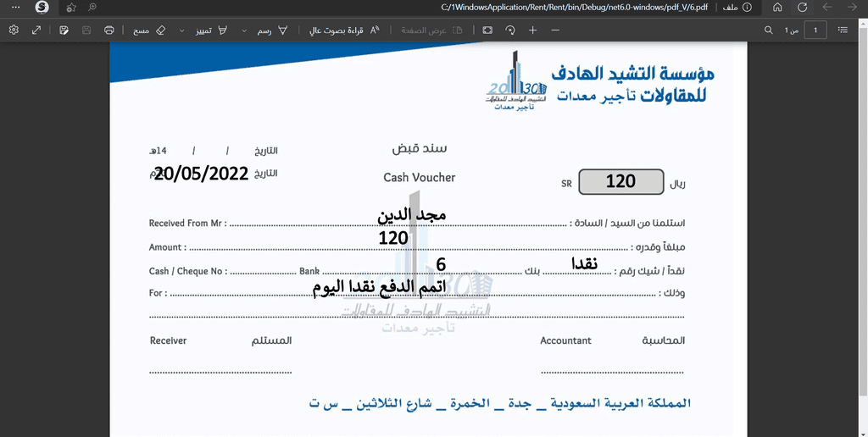Click the address line mentioning جدة

(500, 403)
